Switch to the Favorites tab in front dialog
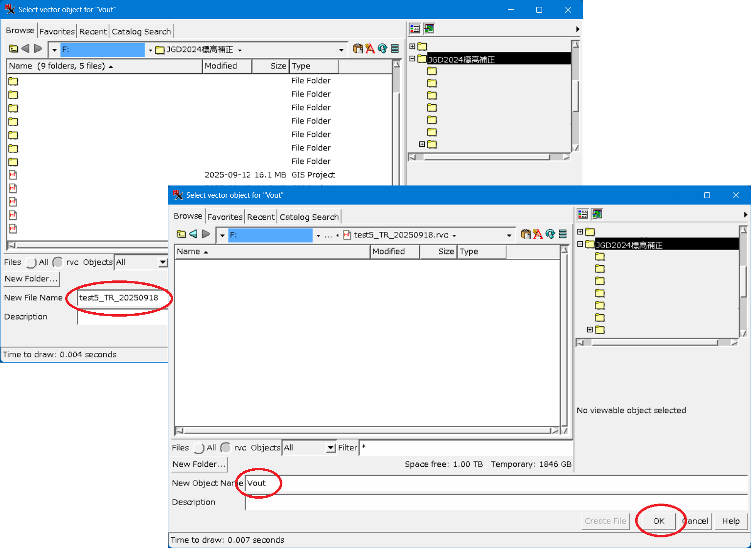Screen dimensions: 756x553 [225, 217]
